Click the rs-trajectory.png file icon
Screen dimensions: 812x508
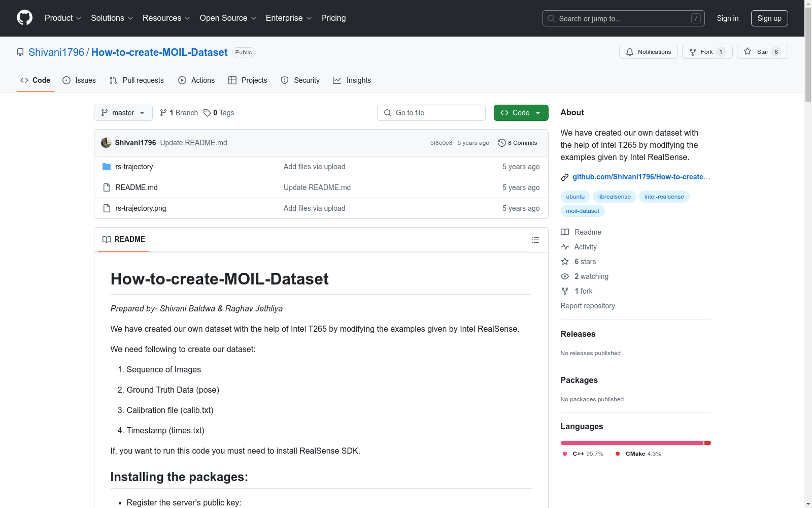pyautogui.click(x=107, y=208)
